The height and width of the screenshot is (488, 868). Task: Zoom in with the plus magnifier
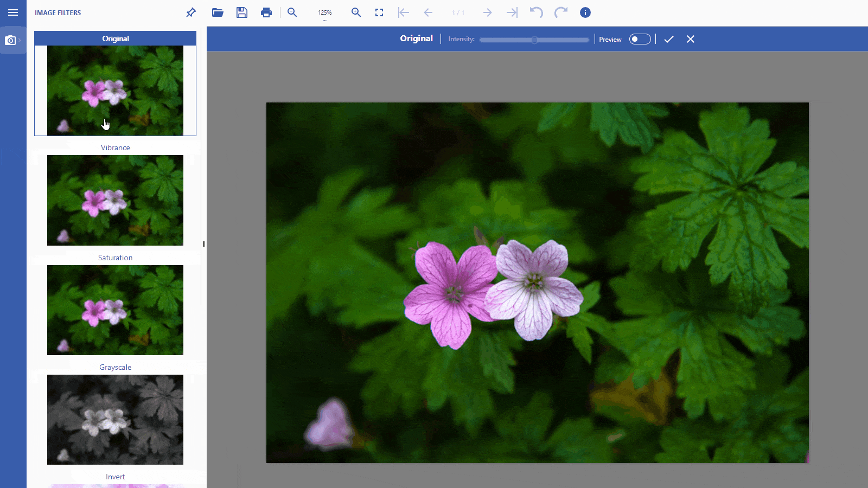(356, 12)
